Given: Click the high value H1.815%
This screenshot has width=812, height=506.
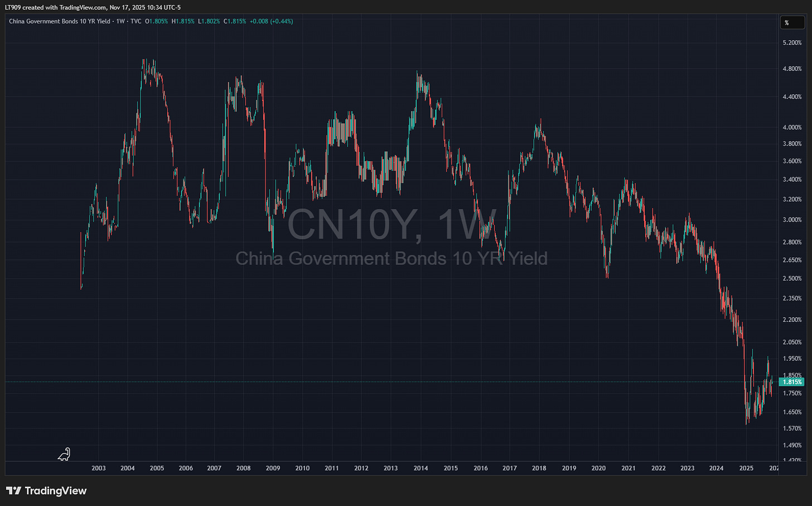Looking at the screenshot, I should [183, 21].
